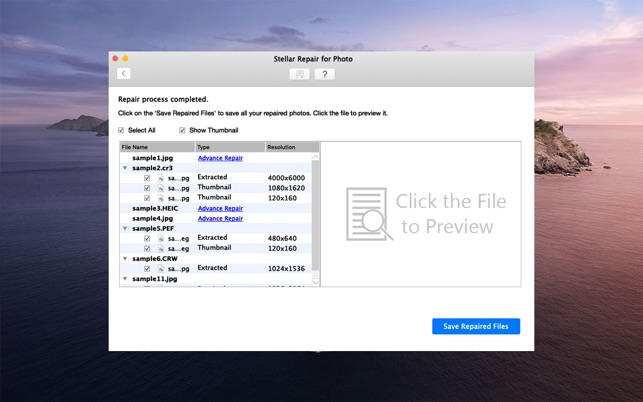Image resolution: width=643 pixels, height=402 pixels.
Task: Click the file icon in the 4000x6000 row
Action: click(x=161, y=178)
